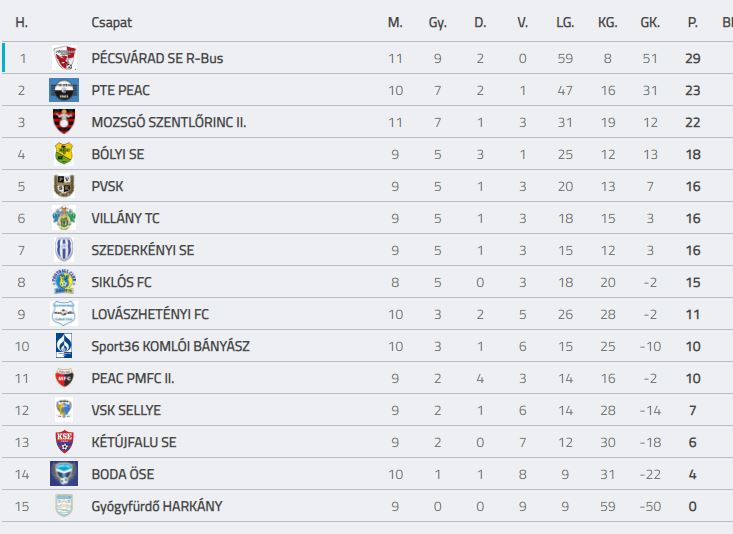733x534 pixels.
Task: Open the Sport36 KOMLÓI BÁNYÁSZ flame logo
Action: 64,346
